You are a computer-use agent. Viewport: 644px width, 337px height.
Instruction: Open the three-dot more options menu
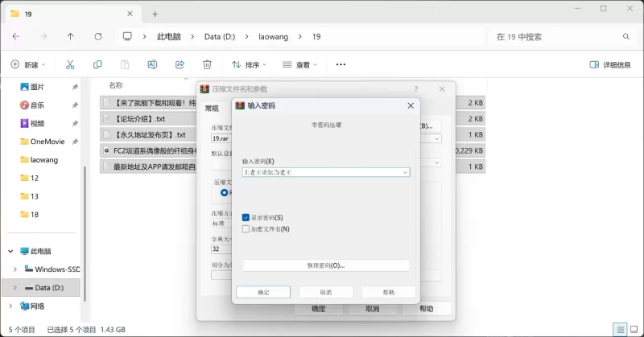(x=341, y=64)
